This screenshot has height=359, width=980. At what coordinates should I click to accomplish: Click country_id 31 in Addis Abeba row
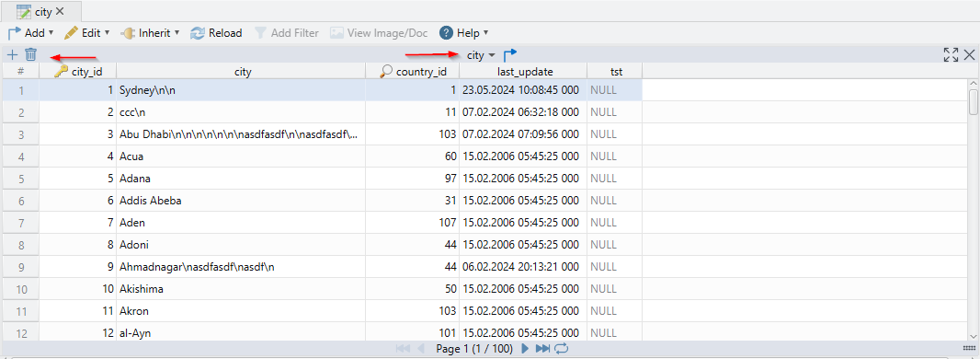(x=413, y=201)
